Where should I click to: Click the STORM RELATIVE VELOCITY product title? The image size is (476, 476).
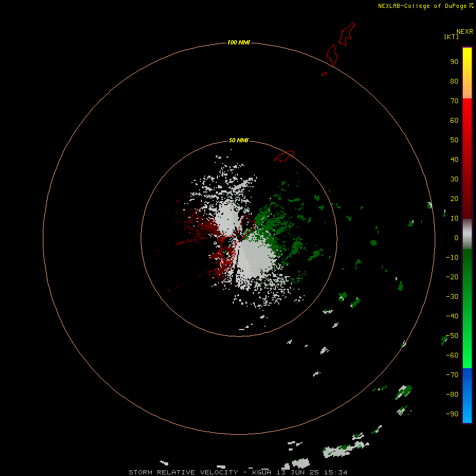click(x=183, y=472)
